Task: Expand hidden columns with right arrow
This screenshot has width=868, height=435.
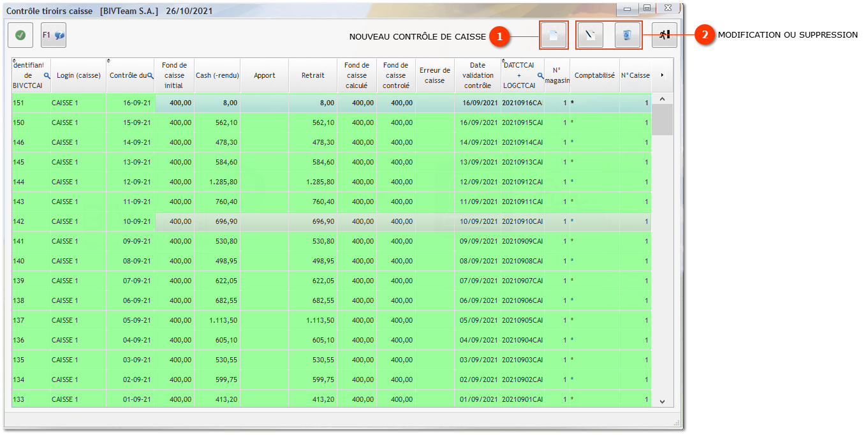Action: (662, 75)
